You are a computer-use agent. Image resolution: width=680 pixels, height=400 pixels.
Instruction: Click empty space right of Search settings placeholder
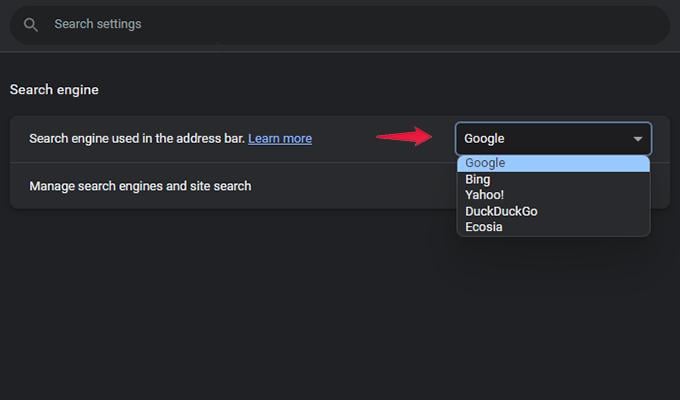[390, 24]
